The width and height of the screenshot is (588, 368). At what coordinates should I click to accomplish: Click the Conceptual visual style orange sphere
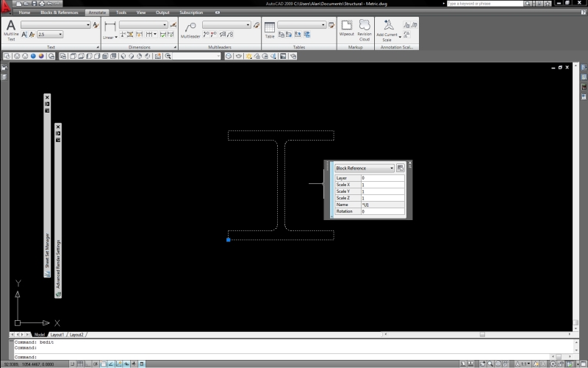coord(41,56)
